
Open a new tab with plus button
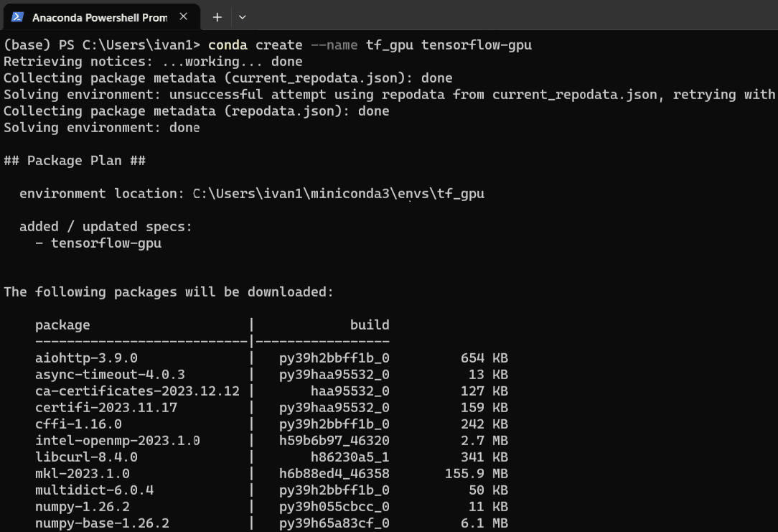point(217,17)
